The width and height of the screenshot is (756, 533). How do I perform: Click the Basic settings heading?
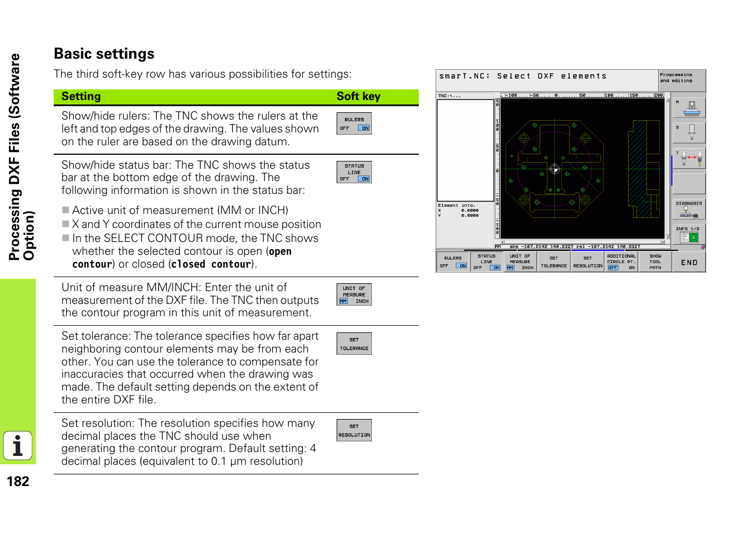coord(104,54)
